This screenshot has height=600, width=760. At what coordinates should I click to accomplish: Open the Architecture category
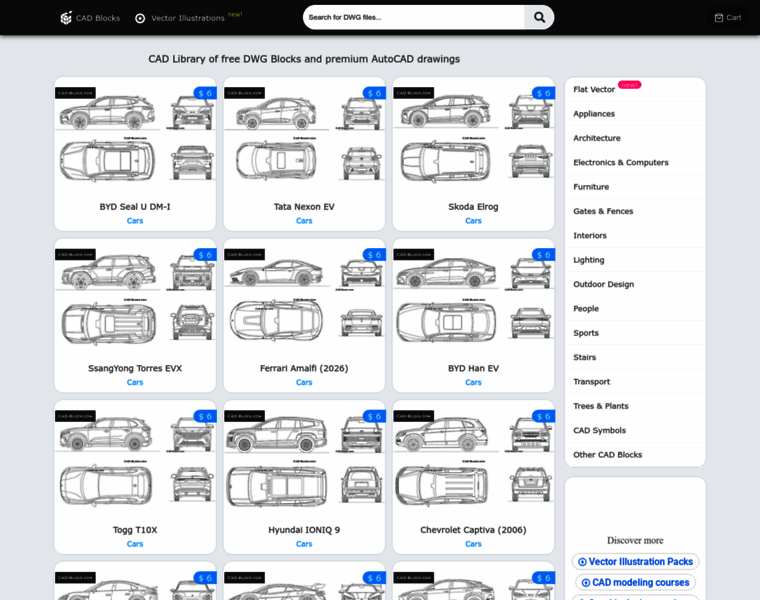pyautogui.click(x=635, y=138)
